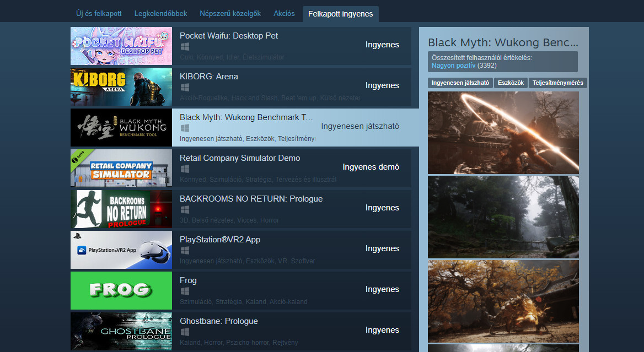Click the Windows icon under KIBORG: Arena

click(x=185, y=88)
